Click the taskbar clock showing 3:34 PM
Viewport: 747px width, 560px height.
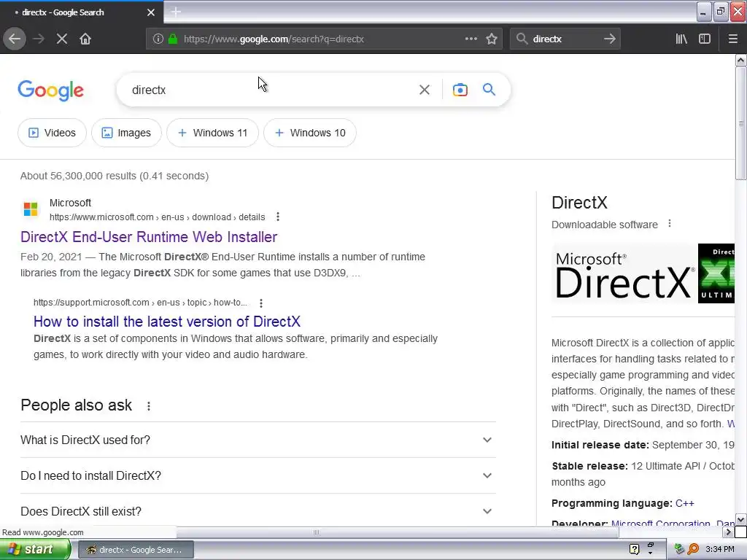coord(720,550)
